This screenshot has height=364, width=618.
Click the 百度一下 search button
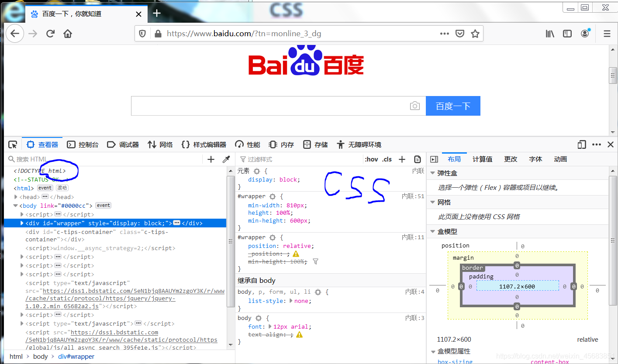click(453, 106)
